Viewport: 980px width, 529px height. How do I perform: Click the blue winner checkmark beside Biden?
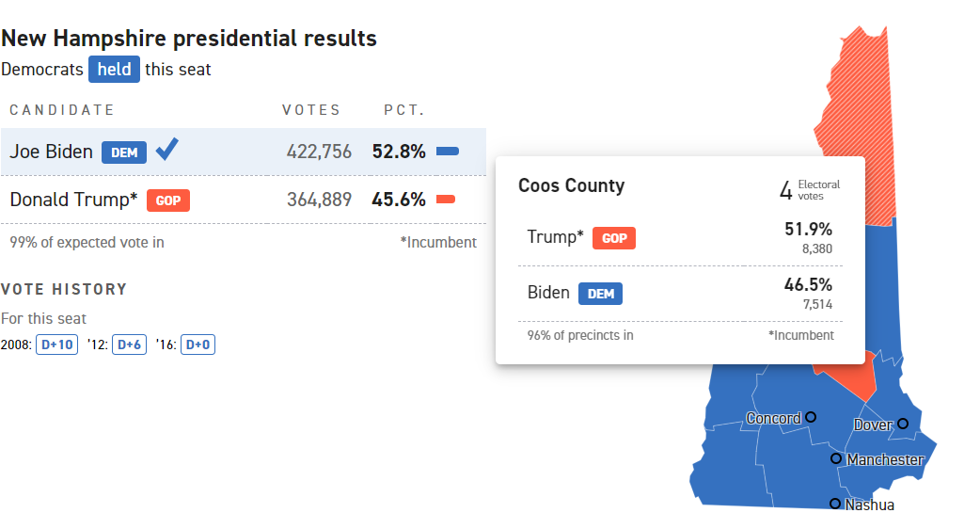[167, 150]
